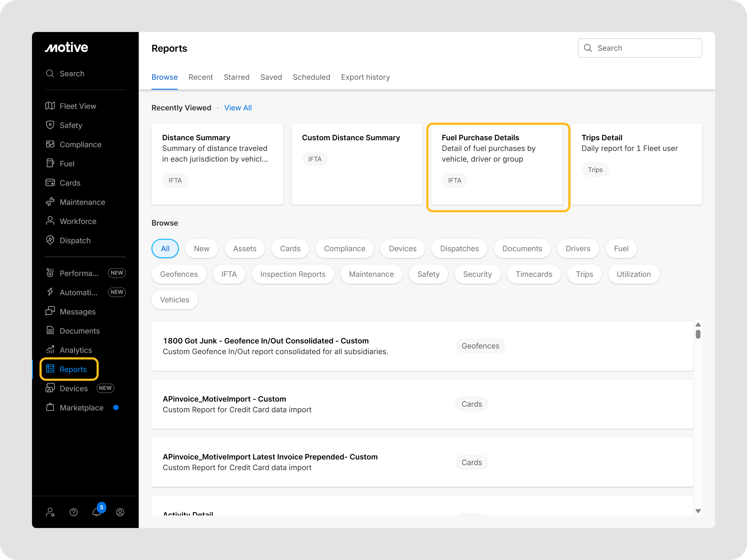Open the Fuel pump icon item
The image size is (747, 560).
pyautogui.click(x=50, y=163)
